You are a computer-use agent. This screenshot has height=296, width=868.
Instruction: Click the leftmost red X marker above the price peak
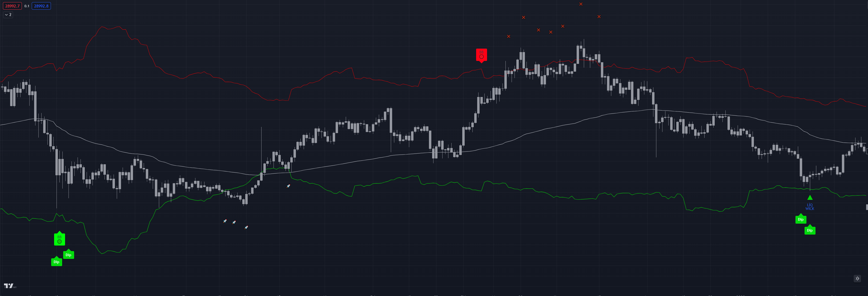tap(509, 36)
